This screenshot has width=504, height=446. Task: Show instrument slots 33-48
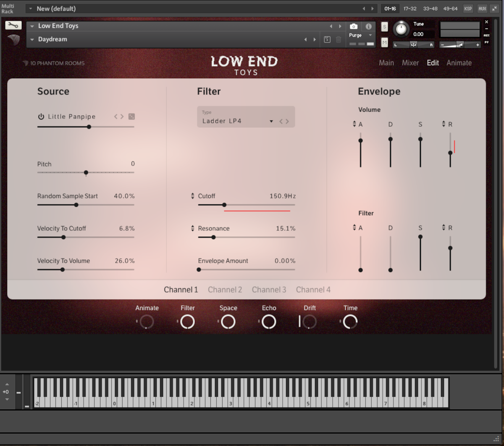tap(430, 8)
